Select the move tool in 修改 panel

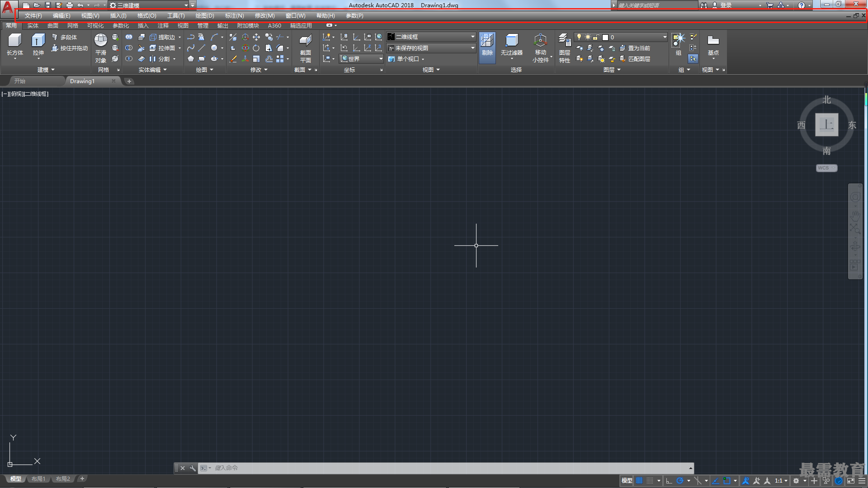[256, 37]
